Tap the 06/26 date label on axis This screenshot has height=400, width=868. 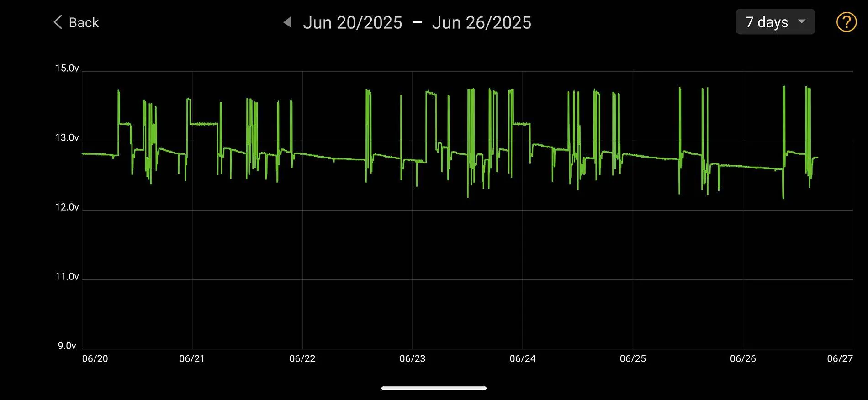743,359
